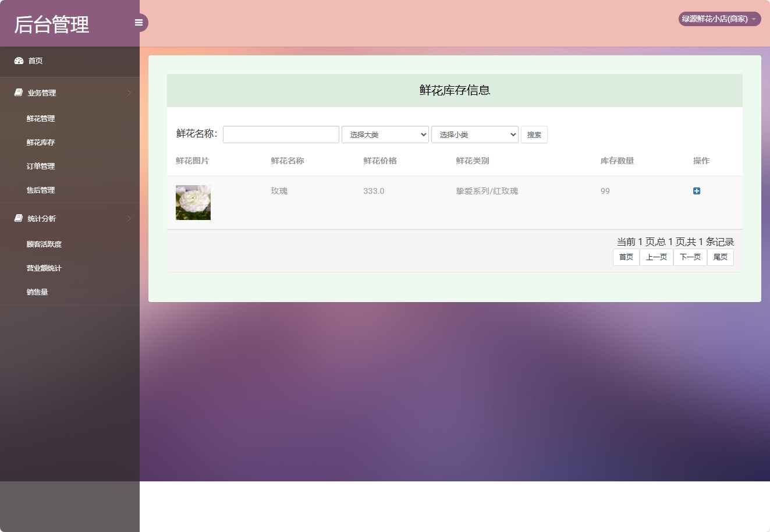The height and width of the screenshot is (532, 770).
Task: Click the 库存数量 column header
Action: [618, 161]
